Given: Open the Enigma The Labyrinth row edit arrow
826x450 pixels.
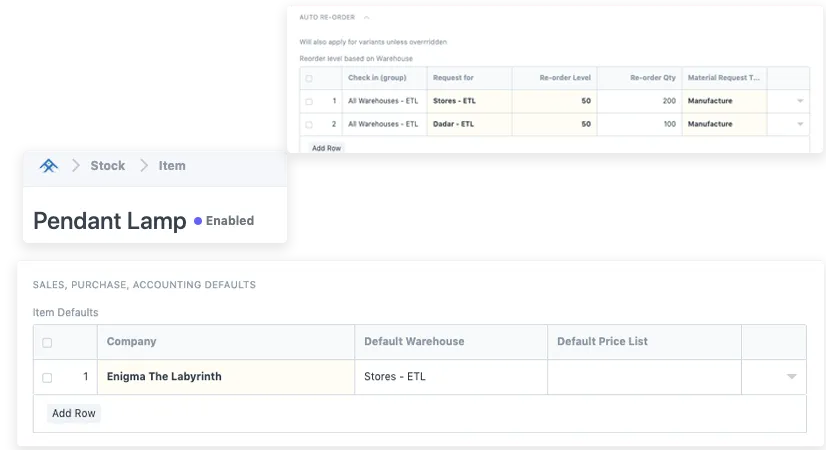Looking at the screenshot, I should coord(791,377).
